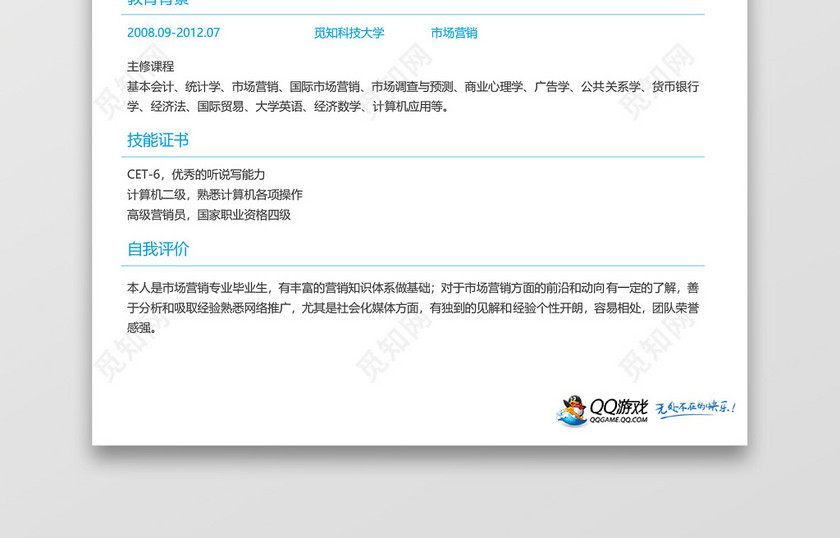Click the QQ penguin mascot icon
The width and height of the screenshot is (840, 538).
(572, 411)
